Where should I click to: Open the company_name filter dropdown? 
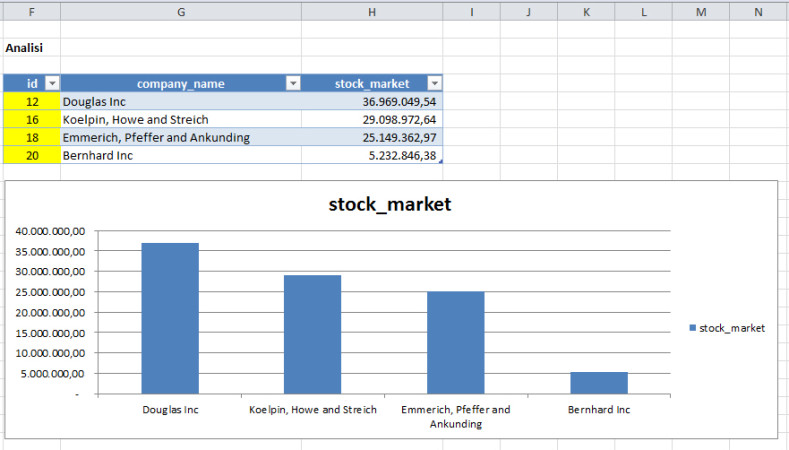click(293, 84)
